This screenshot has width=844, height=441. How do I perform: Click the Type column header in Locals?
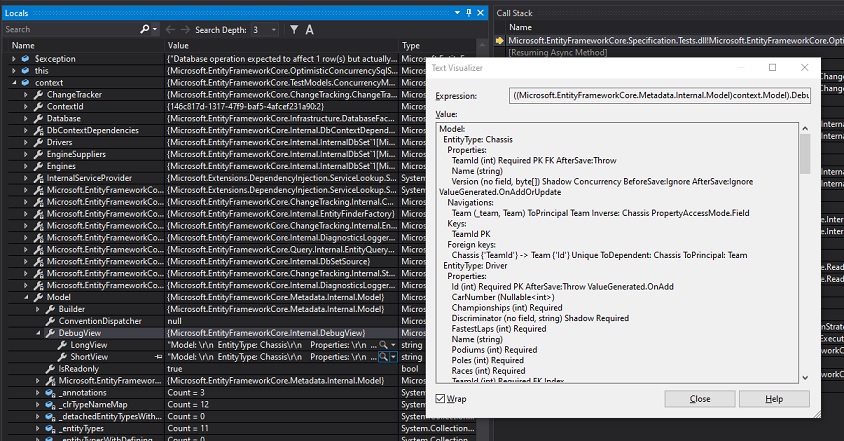[411, 45]
